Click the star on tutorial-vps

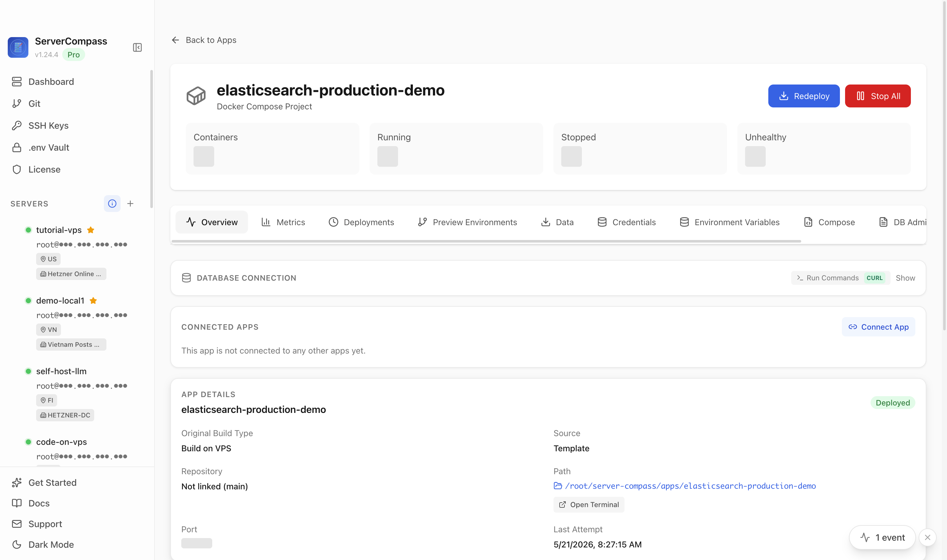point(91,230)
